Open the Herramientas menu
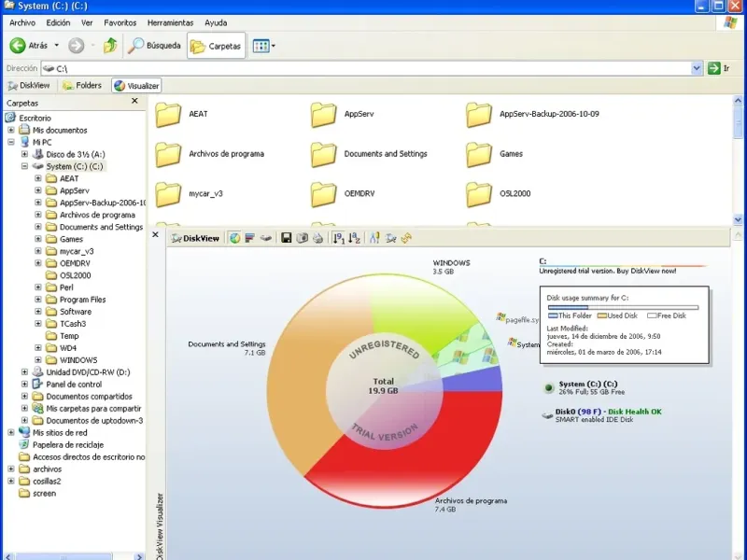Screen dimensions: 747x560 coord(171,22)
